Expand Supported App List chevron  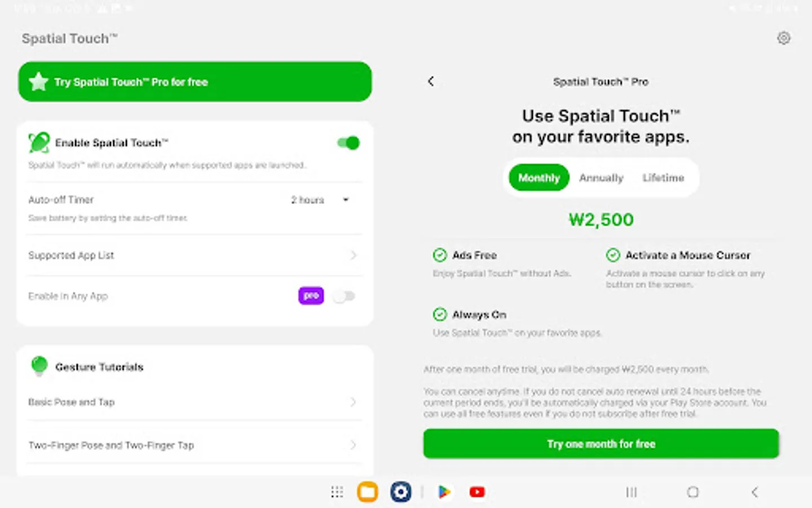(x=353, y=255)
